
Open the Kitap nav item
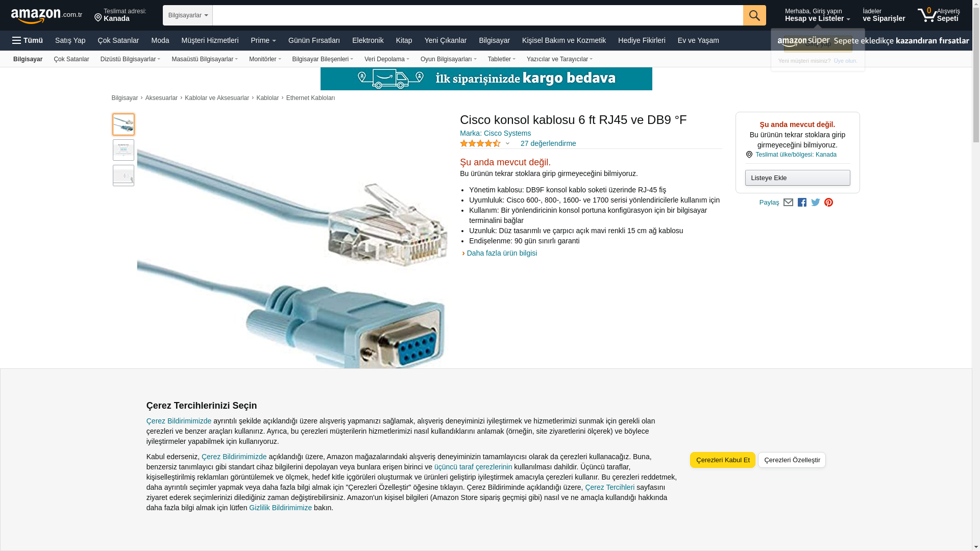pyautogui.click(x=404, y=40)
